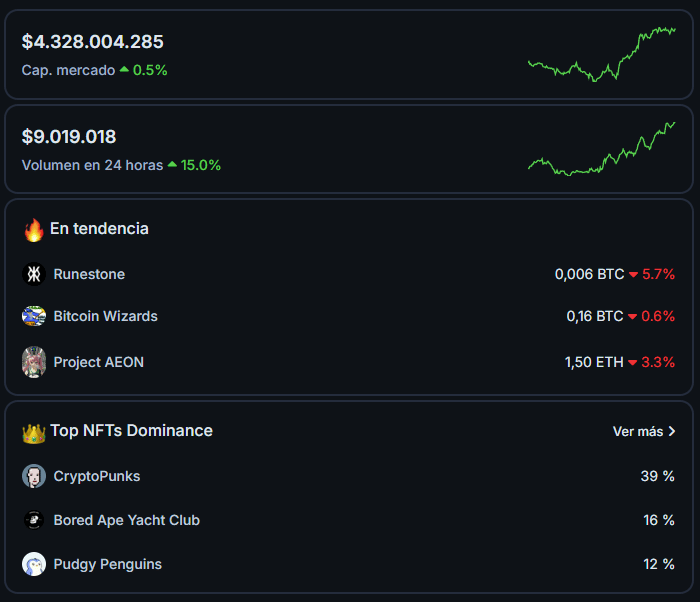Click the Runestone collection logo
This screenshot has height=602, width=700.
pyautogui.click(x=34, y=274)
